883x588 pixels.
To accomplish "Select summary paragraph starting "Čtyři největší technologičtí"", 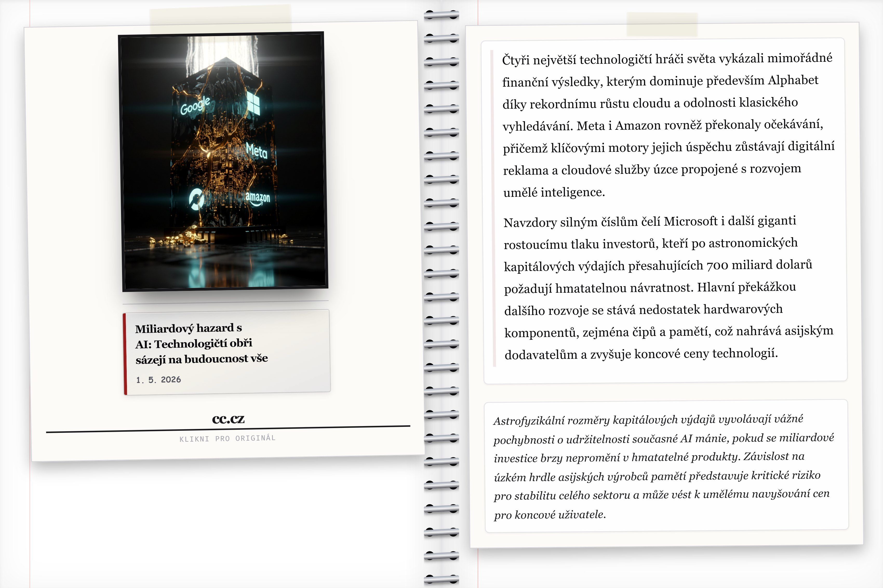I will click(668, 125).
